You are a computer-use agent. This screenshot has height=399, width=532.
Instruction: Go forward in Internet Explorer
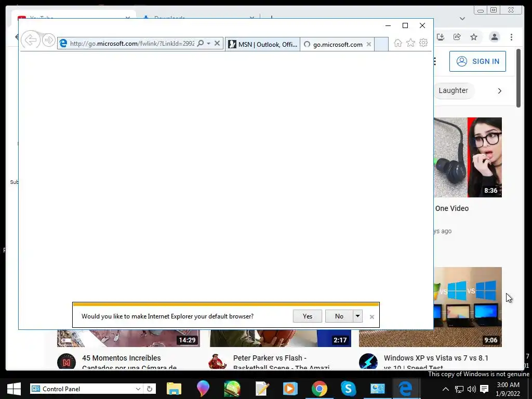(x=49, y=41)
